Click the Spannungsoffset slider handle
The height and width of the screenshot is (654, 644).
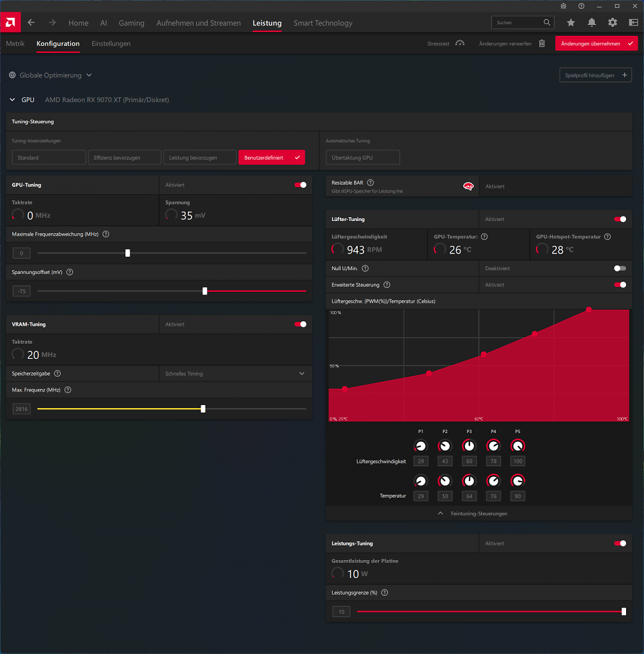205,291
